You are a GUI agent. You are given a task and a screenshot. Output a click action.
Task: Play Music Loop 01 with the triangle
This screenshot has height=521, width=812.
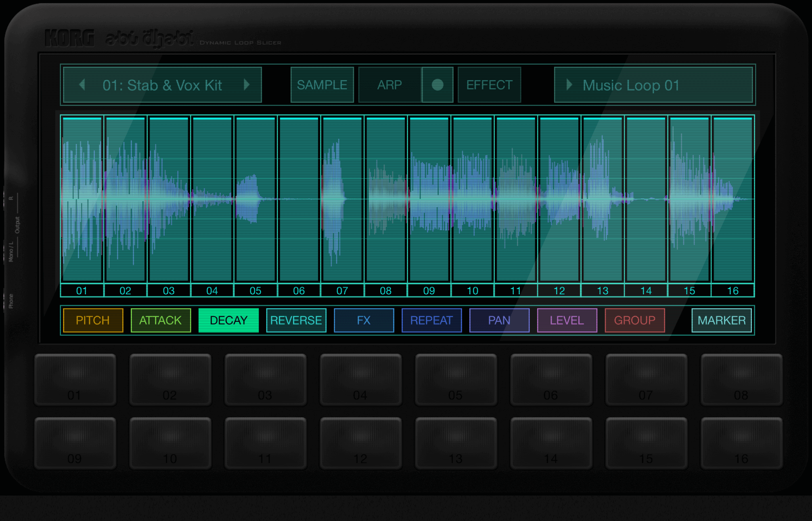point(569,85)
